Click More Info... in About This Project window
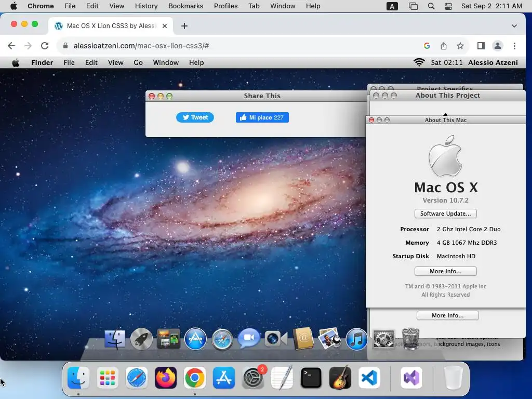Image resolution: width=532 pixels, height=399 pixels. 447,315
